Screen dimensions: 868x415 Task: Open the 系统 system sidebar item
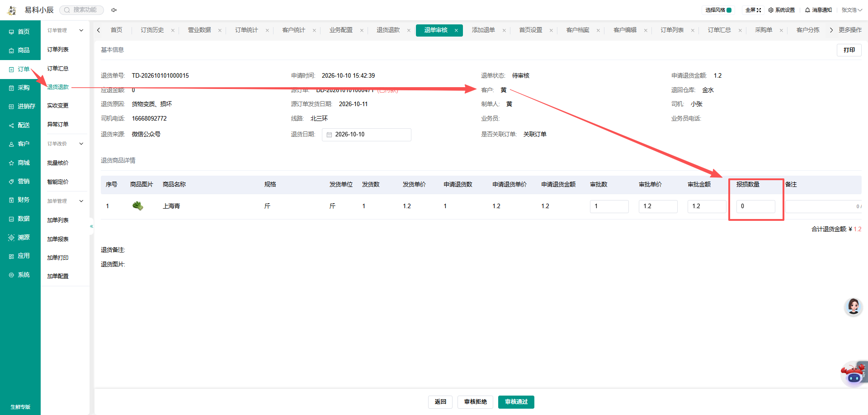[x=19, y=275]
